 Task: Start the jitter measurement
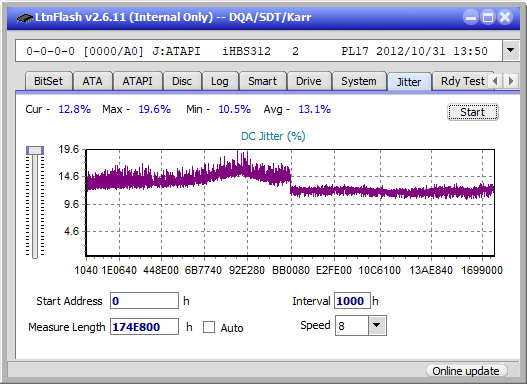[473, 112]
